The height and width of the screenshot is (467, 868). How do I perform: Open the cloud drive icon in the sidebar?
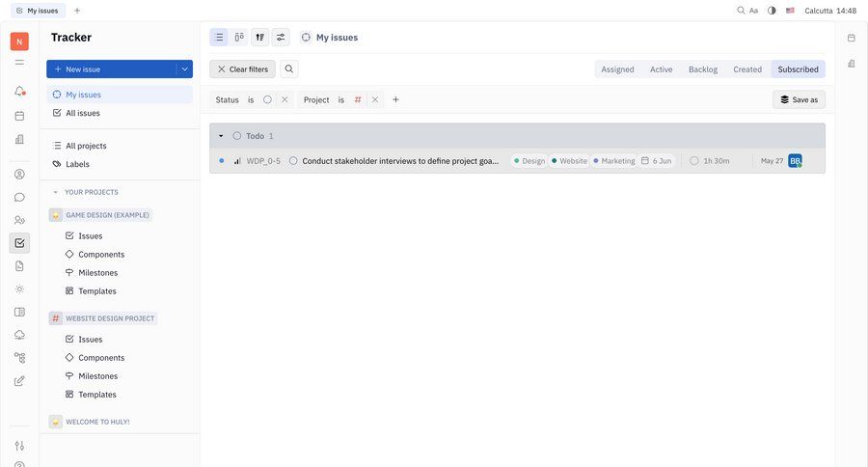pos(19,335)
